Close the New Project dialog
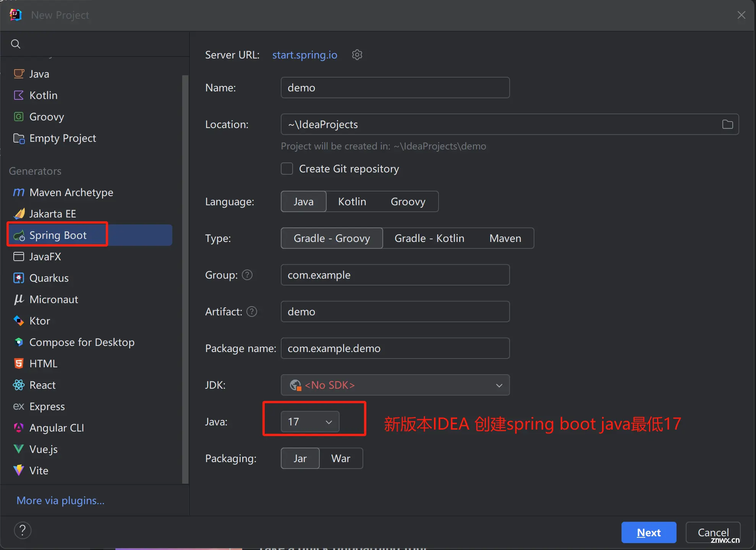The height and width of the screenshot is (550, 756). click(741, 15)
